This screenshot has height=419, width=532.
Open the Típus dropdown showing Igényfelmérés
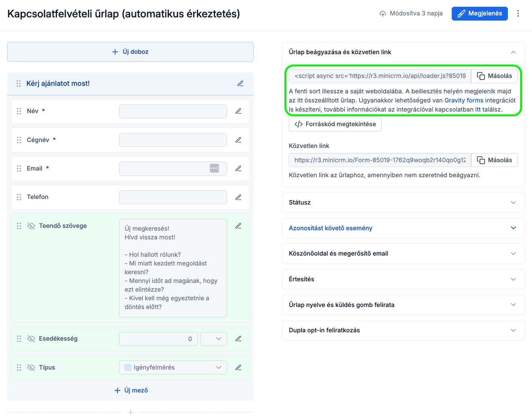click(173, 368)
